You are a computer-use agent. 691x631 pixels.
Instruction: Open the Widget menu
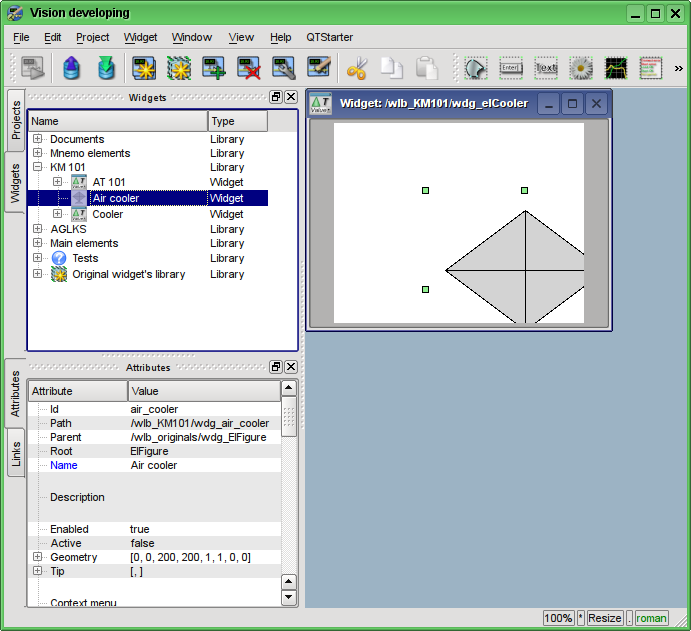point(140,37)
